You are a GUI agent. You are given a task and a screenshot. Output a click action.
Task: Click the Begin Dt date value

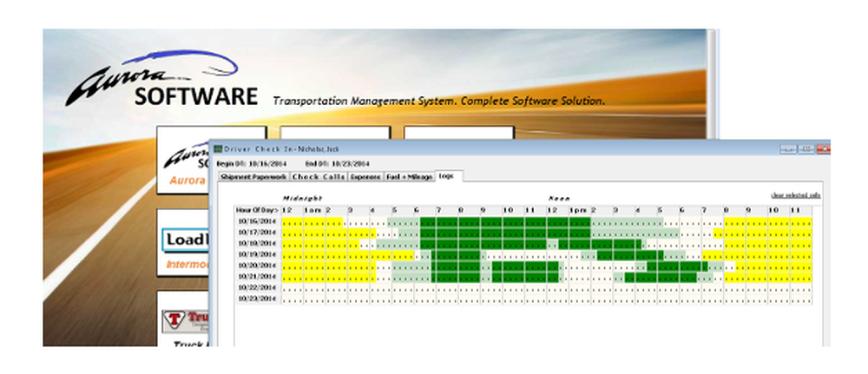[x=267, y=164]
